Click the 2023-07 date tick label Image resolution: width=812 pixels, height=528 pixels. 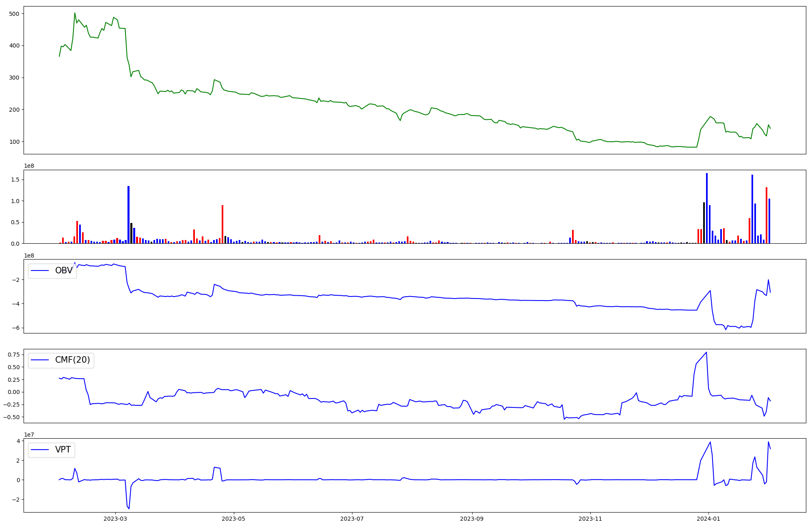pos(352,519)
